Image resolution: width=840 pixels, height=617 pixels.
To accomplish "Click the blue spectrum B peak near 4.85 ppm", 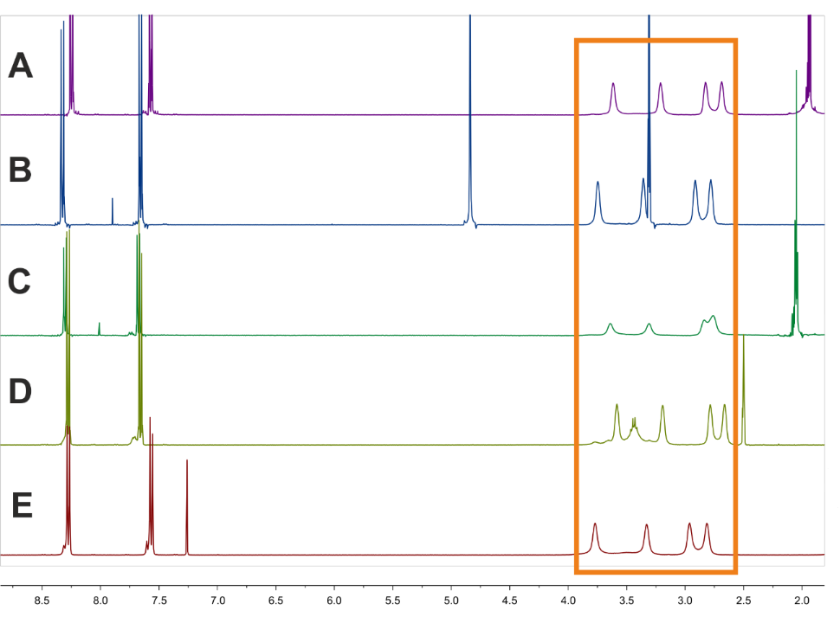I will pos(470,130).
